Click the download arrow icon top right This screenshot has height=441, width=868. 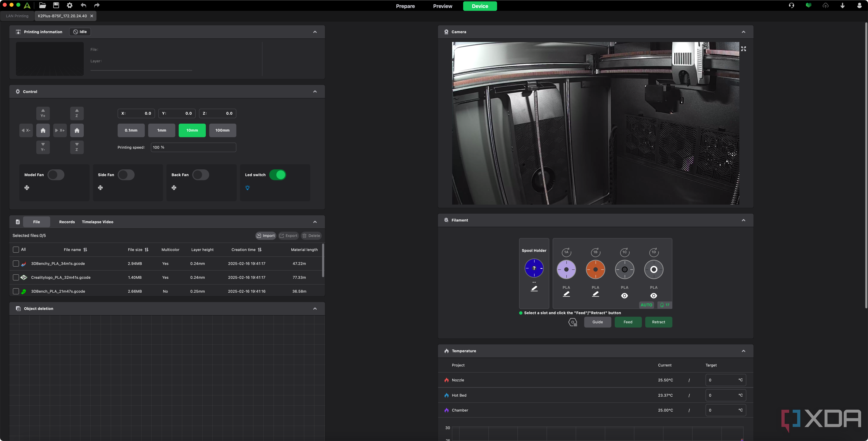point(842,5)
